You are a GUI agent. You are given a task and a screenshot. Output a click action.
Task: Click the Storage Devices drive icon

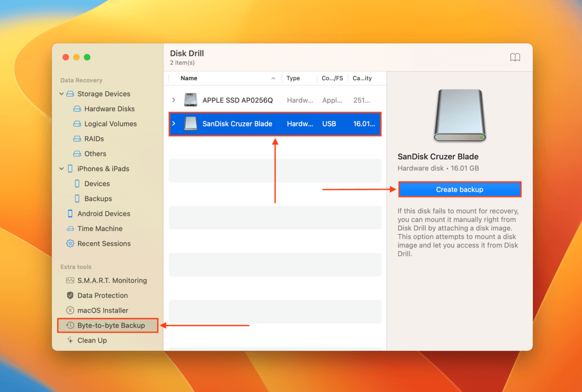coord(70,94)
